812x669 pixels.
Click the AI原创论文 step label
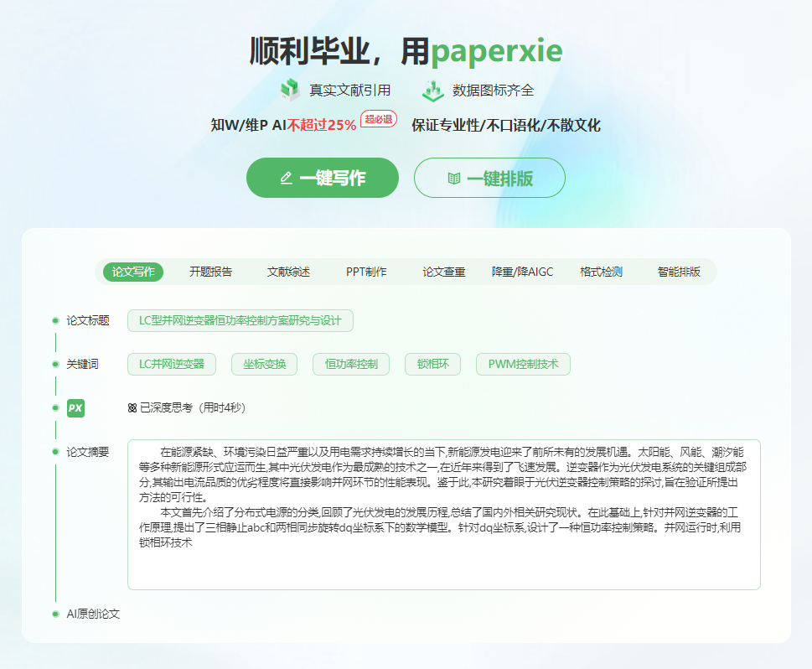(x=93, y=614)
